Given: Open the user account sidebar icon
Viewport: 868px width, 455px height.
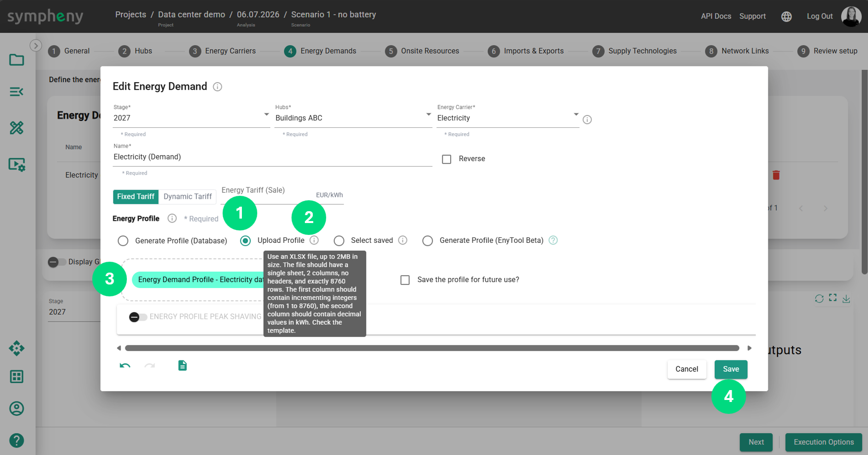Looking at the screenshot, I should 16,408.
